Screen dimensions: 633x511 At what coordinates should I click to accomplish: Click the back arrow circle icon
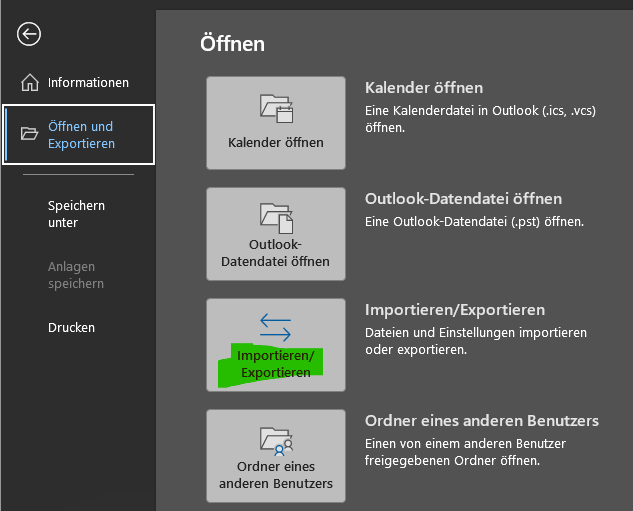tap(29, 34)
